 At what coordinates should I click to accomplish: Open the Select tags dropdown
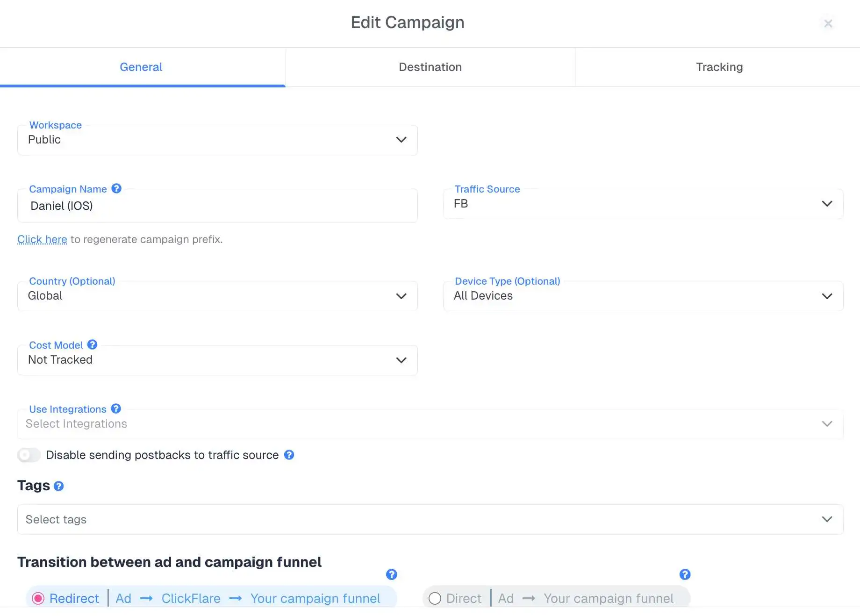[430, 519]
